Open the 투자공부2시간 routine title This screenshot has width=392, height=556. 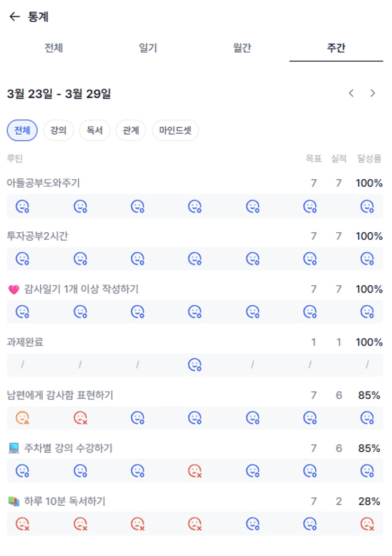click(x=37, y=236)
